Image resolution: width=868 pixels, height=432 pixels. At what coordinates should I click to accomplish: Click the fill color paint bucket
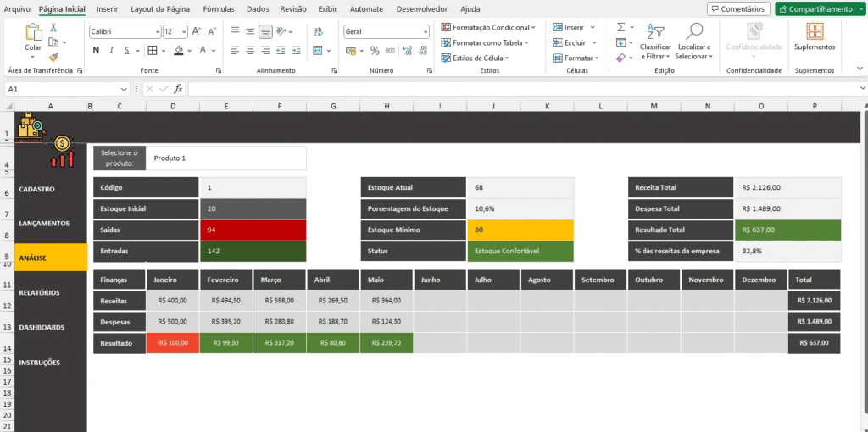coord(178,51)
